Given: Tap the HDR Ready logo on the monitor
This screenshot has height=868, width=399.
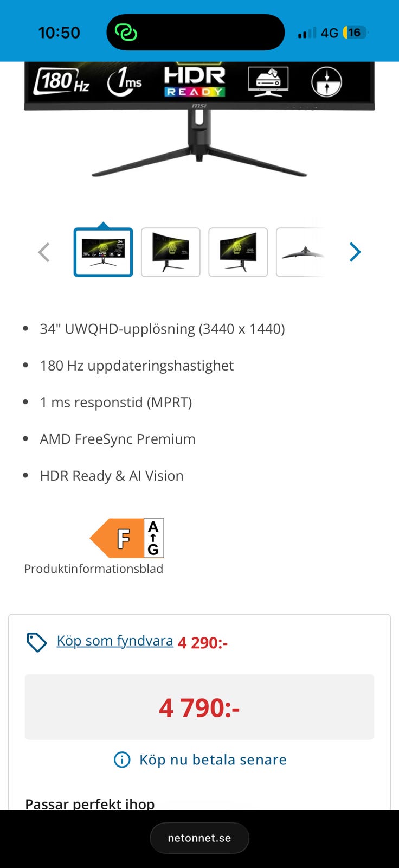Looking at the screenshot, I should 195,81.
